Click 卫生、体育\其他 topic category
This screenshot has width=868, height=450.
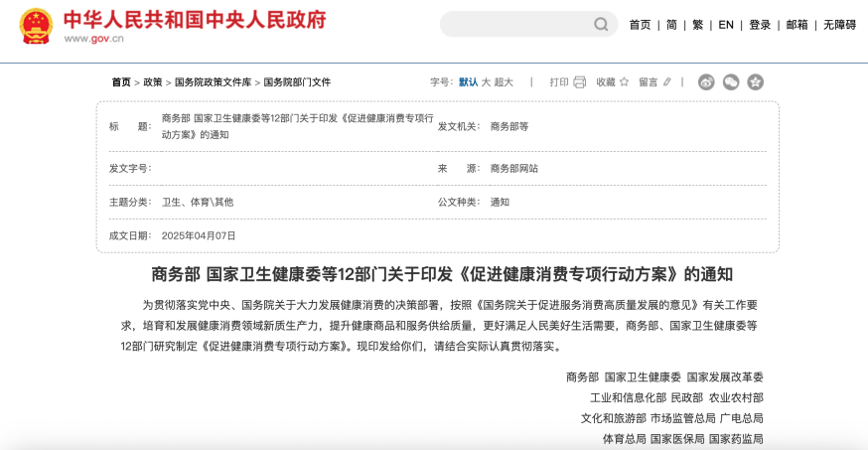click(x=198, y=202)
